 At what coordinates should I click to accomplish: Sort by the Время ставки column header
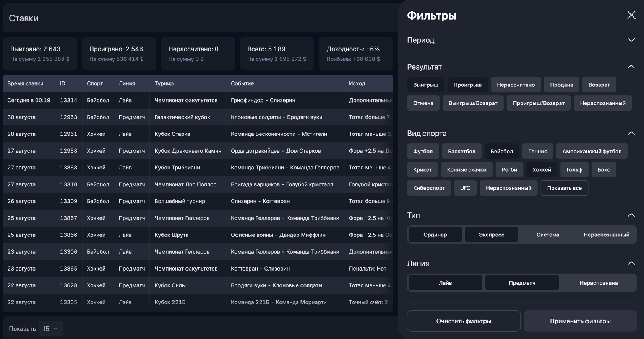pos(25,83)
